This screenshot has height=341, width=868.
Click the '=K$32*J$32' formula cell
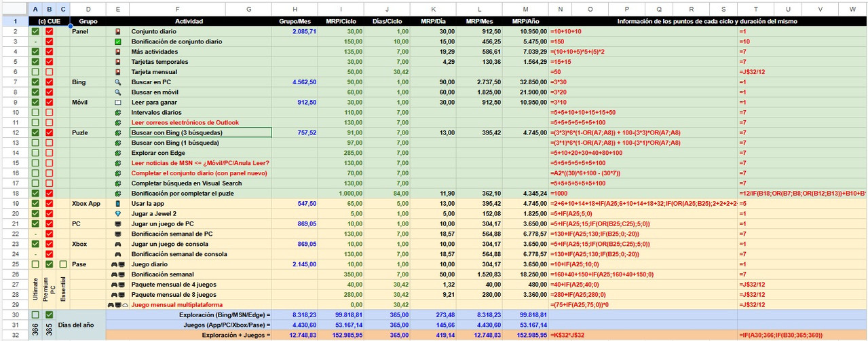point(643,335)
